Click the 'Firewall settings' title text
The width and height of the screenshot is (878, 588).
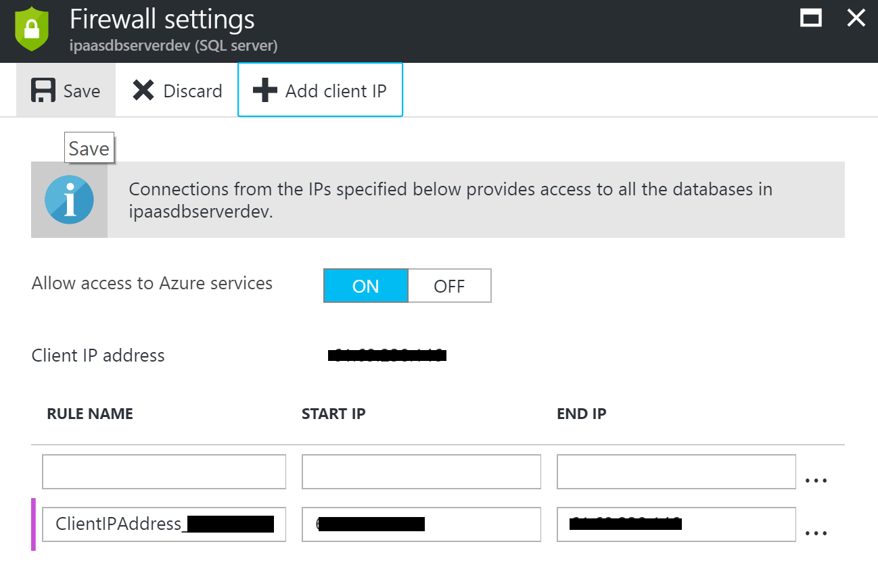162,20
